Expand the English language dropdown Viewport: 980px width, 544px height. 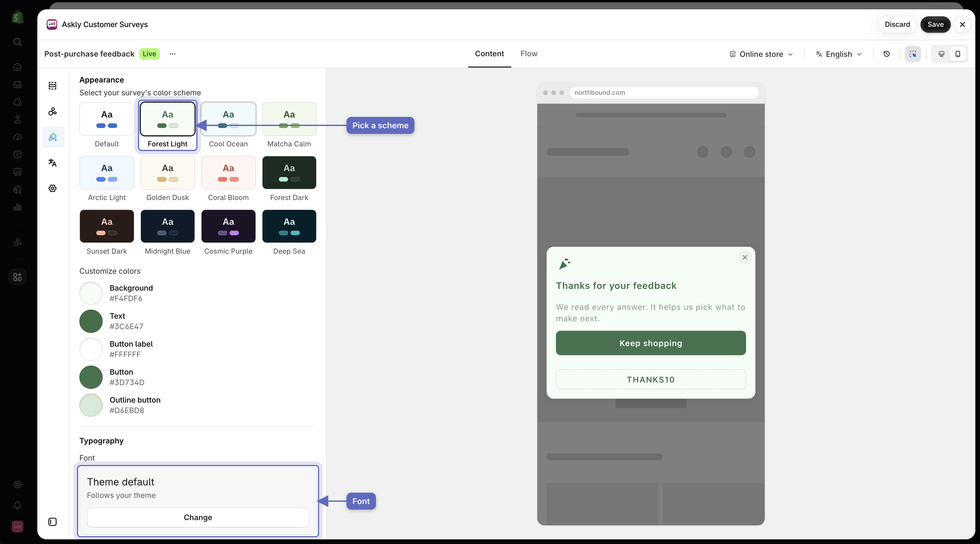coord(839,54)
